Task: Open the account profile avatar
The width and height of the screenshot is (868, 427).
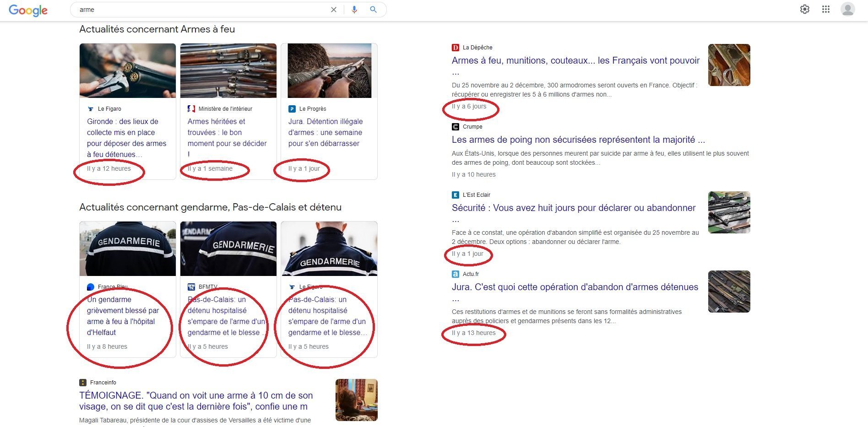Action: point(848,9)
